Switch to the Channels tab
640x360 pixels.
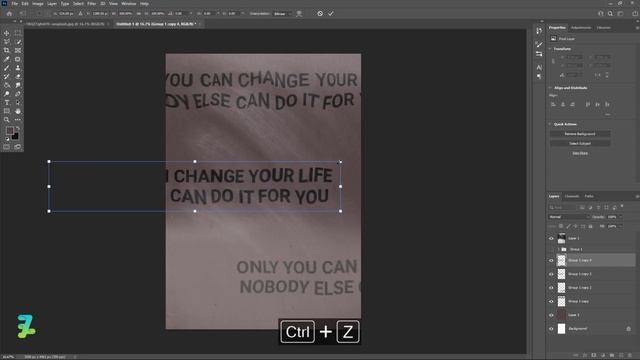(572, 196)
